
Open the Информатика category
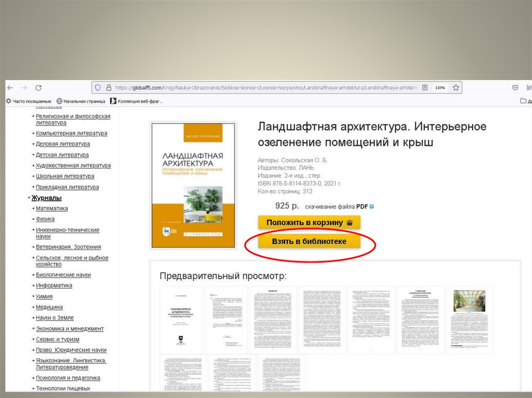[54, 285]
